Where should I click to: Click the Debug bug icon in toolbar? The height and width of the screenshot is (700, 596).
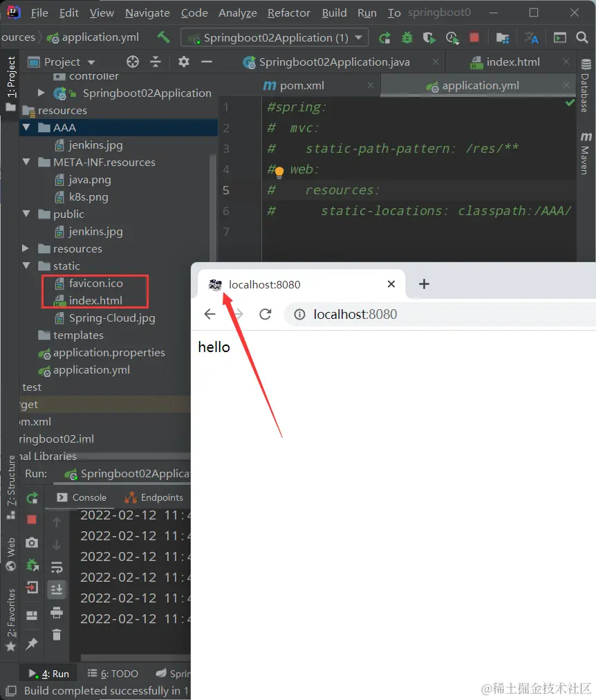pos(407,38)
